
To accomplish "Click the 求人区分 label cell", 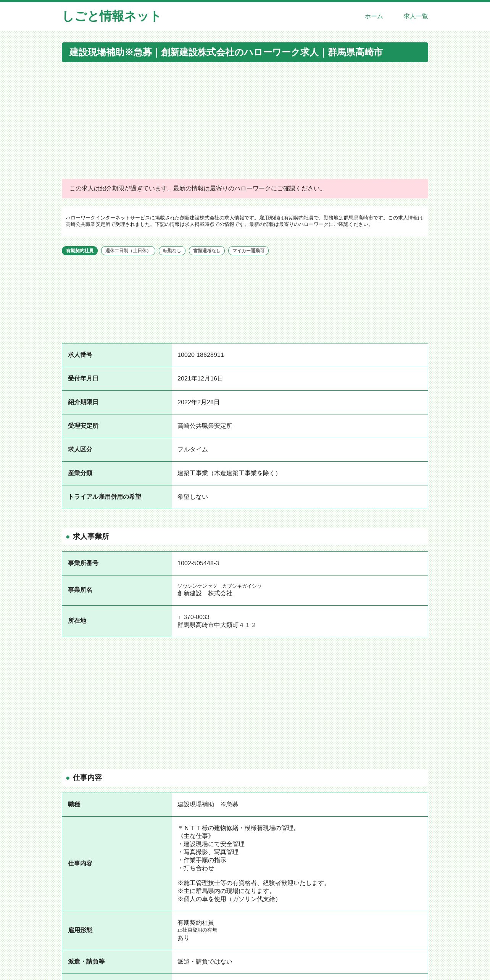I will click(x=117, y=450).
